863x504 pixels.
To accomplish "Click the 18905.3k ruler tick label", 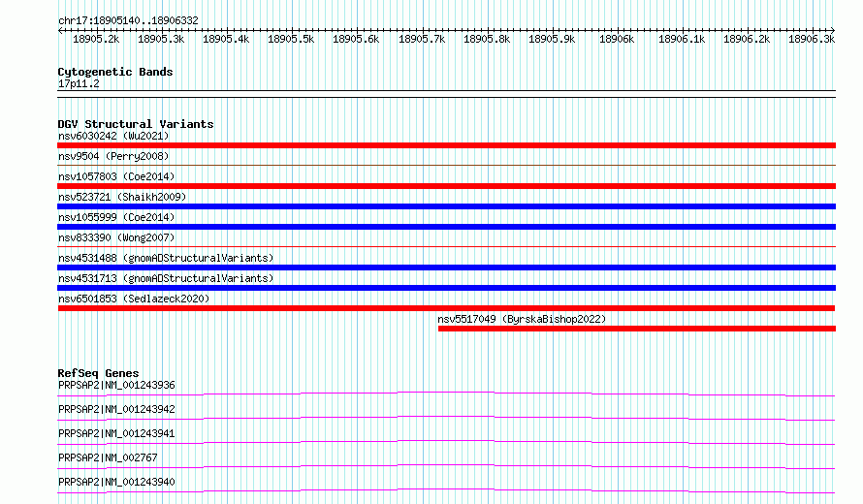I will click(161, 39).
